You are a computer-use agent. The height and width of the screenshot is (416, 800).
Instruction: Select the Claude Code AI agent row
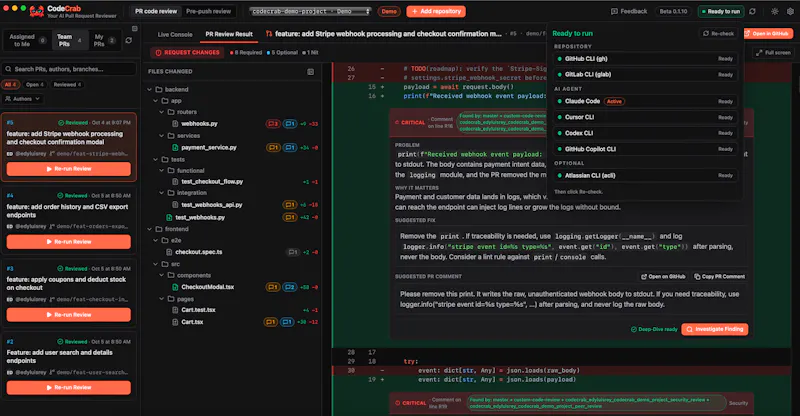pyautogui.click(x=645, y=101)
